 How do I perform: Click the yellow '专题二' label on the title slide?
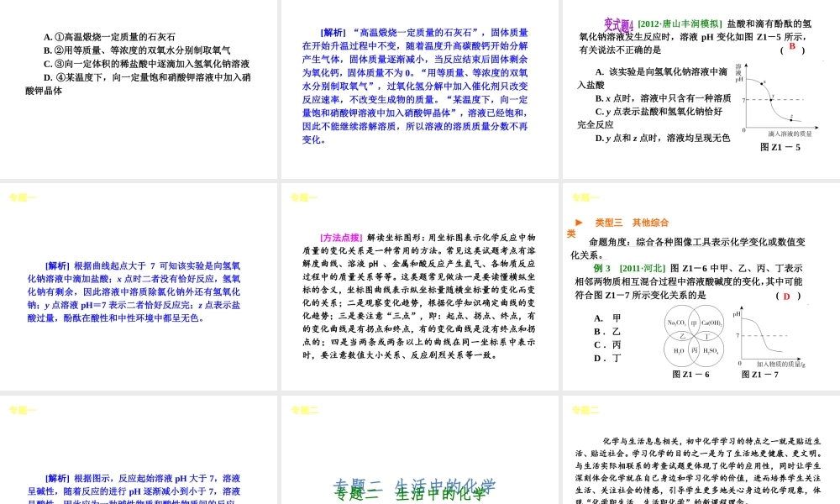304,410
